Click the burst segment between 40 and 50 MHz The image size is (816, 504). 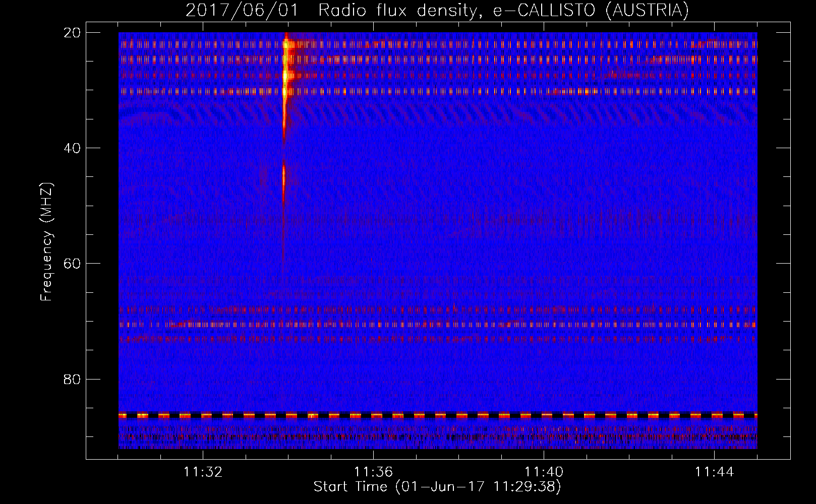click(283, 184)
